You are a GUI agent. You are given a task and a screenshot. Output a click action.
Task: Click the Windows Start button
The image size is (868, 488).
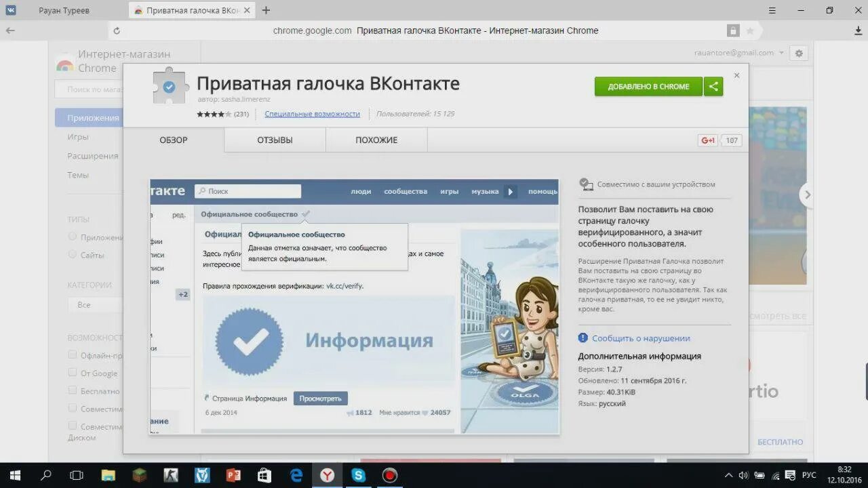(x=14, y=475)
